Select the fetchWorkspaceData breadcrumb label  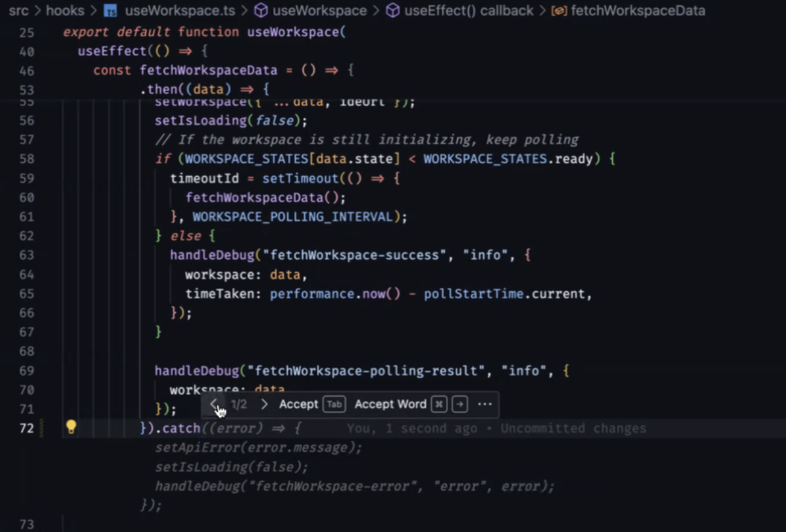pos(638,11)
